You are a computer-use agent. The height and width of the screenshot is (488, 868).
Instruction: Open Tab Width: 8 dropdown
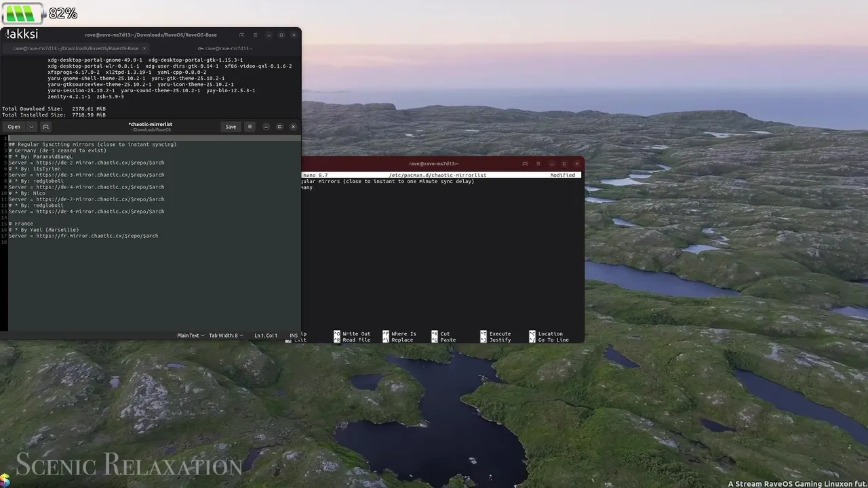[226, 335]
